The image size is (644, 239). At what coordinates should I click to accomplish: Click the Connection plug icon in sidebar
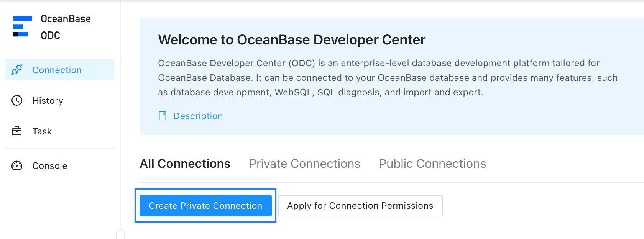pyautogui.click(x=17, y=70)
